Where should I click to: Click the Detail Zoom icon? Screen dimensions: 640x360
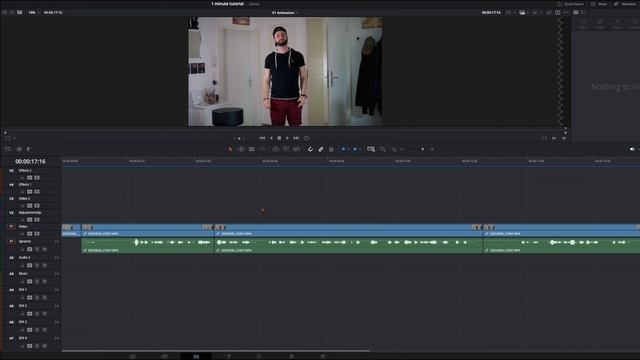click(382, 149)
